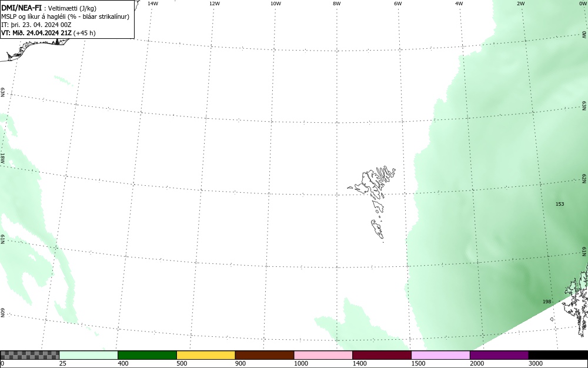Click the '0W' longitude label

coord(583,4)
